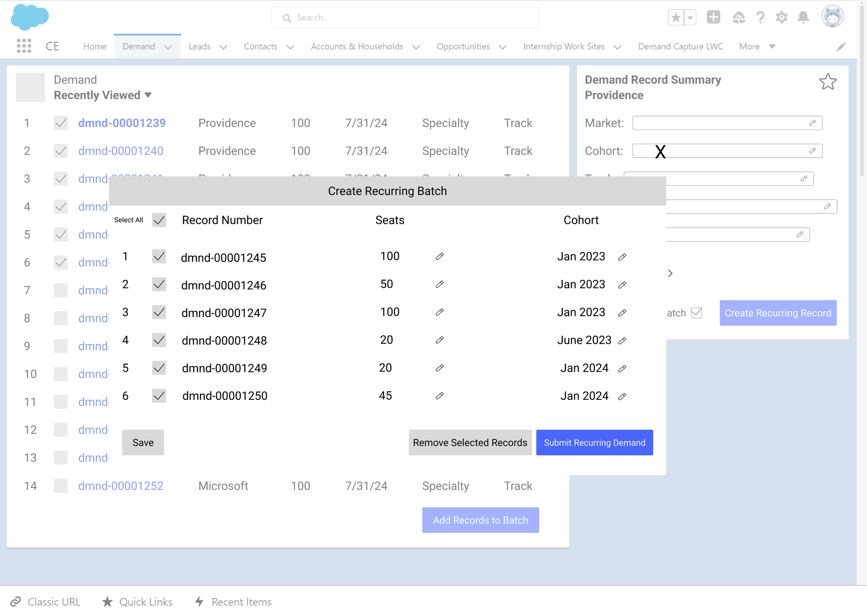
Task: Uncheck the dmnd-00001250 row checkbox
Action: pyautogui.click(x=159, y=396)
